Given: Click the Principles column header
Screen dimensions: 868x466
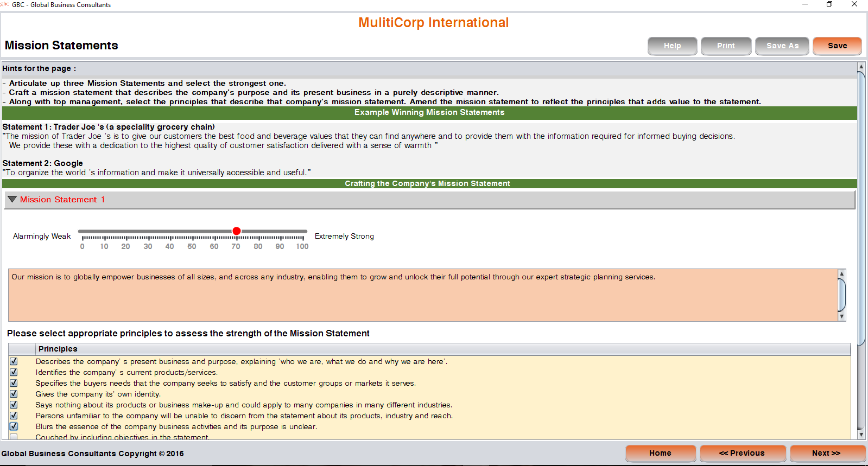Looking at the screenshot, I should (443, 349).
